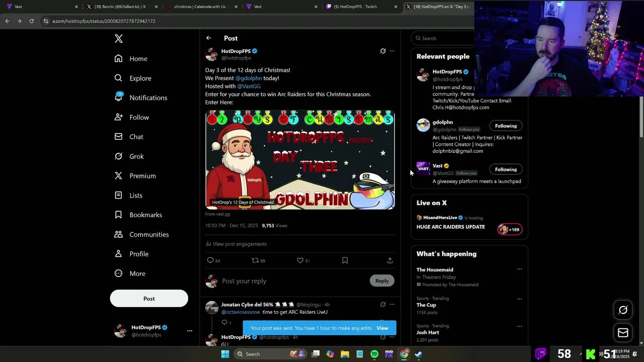Bookmark the post with the bookmark icon
The width and height of the screenshot is (644, 362).
345,260
